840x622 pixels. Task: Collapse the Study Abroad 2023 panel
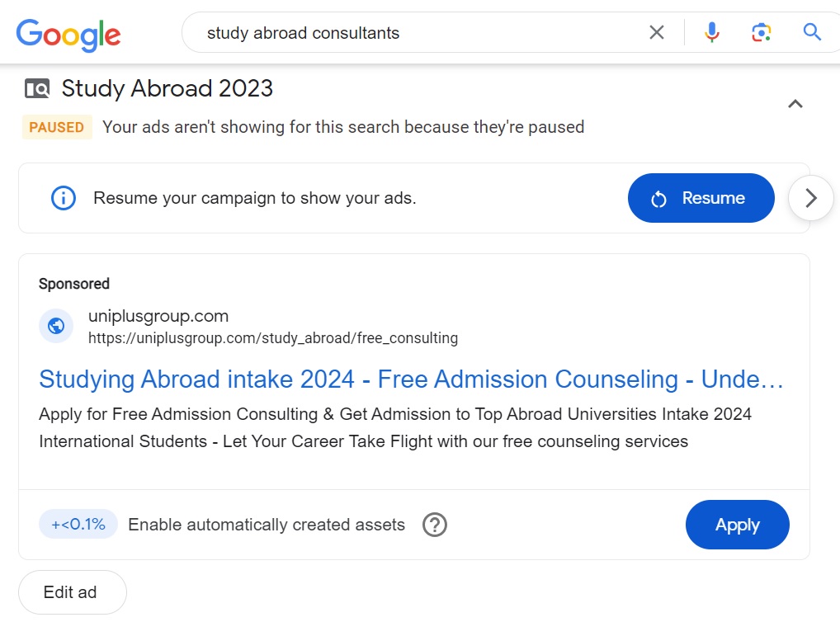click(795, 104)
